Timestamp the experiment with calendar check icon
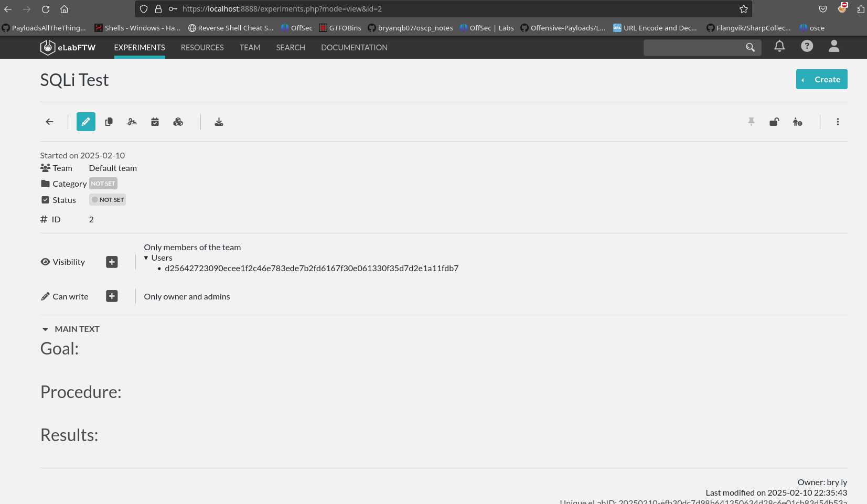 155,122
